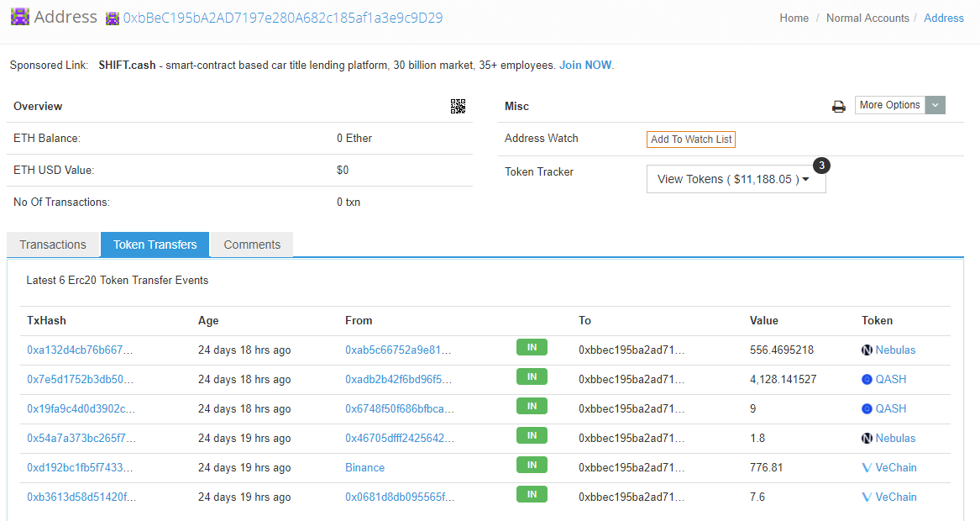Click the QASH token icon in value 9 row
The width and height of the screenshot is (980, 521).
867,408
